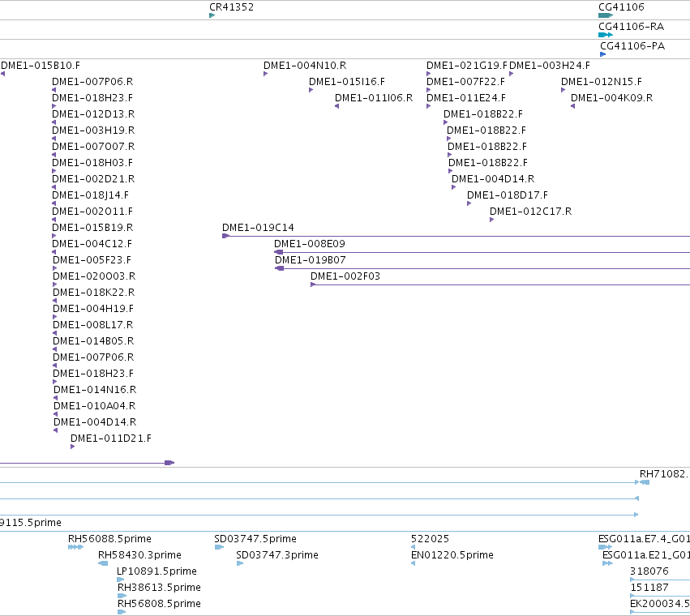Open DME1-018K22.R label
690x616 pixels.
point(94,293)
